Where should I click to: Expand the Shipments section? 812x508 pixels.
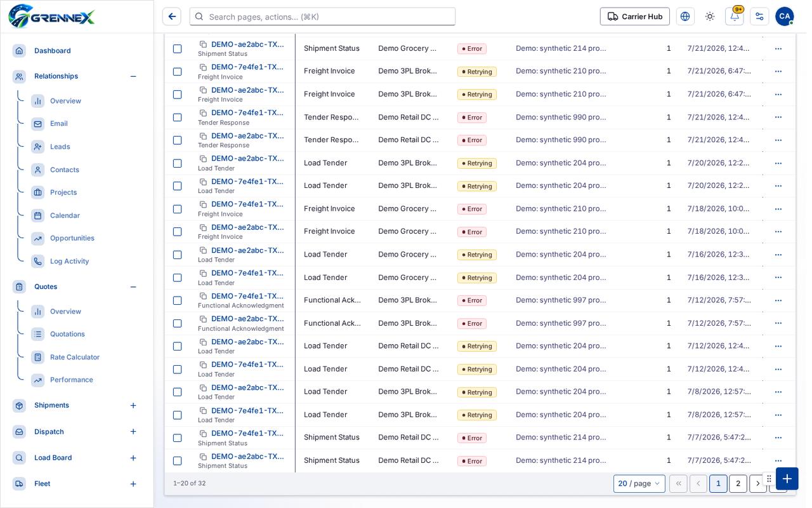[x=133, y=405]
